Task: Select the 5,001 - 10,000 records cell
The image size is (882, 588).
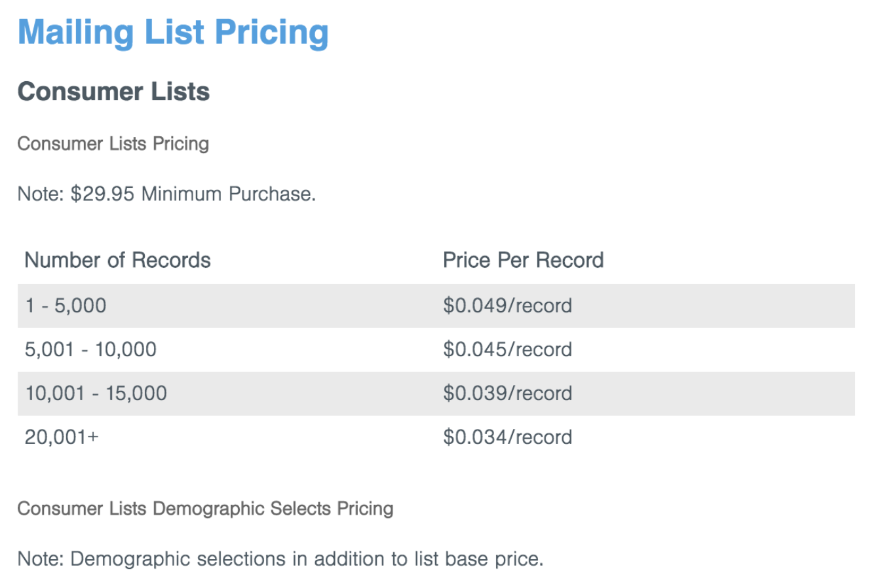Action: (90, 349)
